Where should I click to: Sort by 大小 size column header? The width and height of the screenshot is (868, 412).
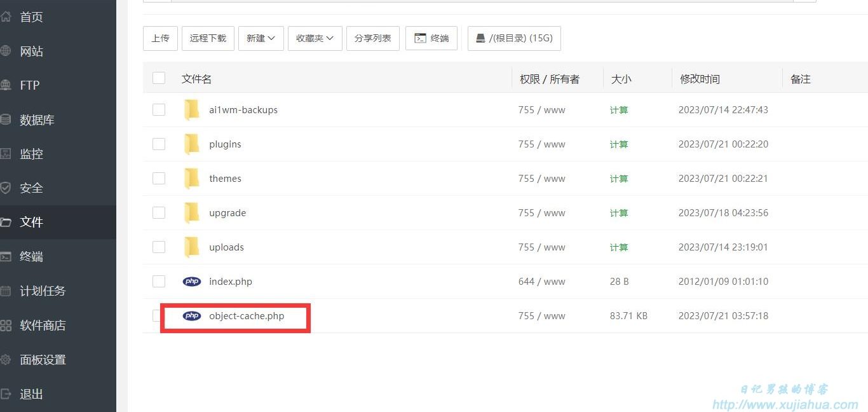point(621,79)
